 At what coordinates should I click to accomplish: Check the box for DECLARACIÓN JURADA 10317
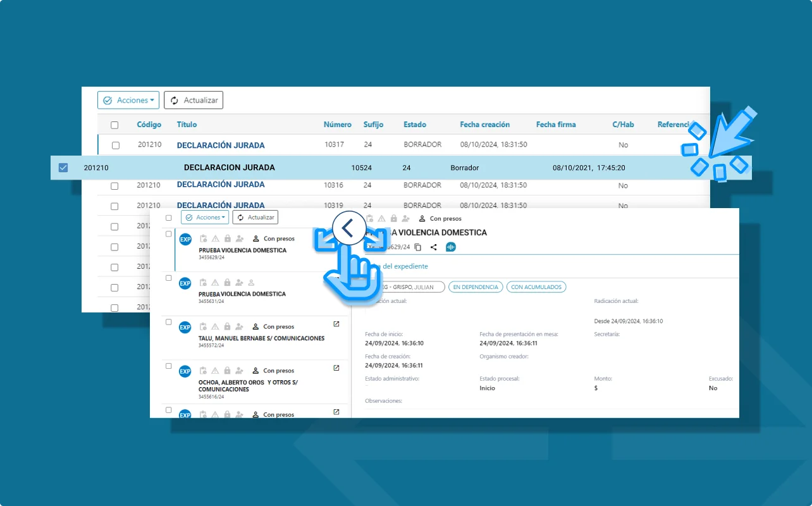[x=116, y=145]
